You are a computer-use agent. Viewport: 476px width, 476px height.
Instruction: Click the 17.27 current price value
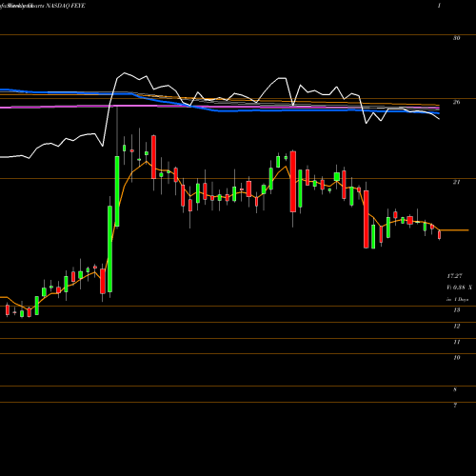point(454,276)
